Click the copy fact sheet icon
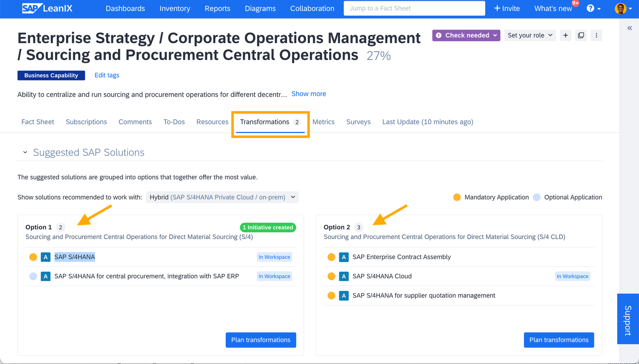Viewport: 639px width, 364px height. pos(581,35)
